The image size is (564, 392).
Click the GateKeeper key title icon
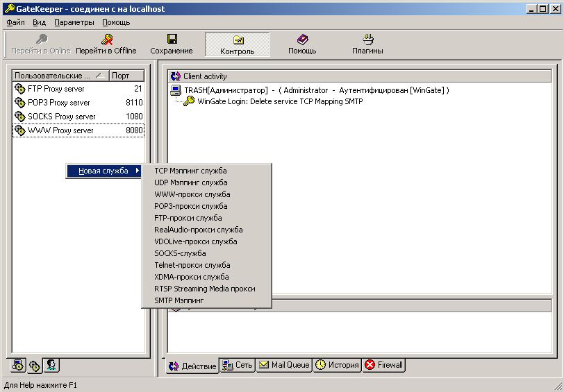9,8
